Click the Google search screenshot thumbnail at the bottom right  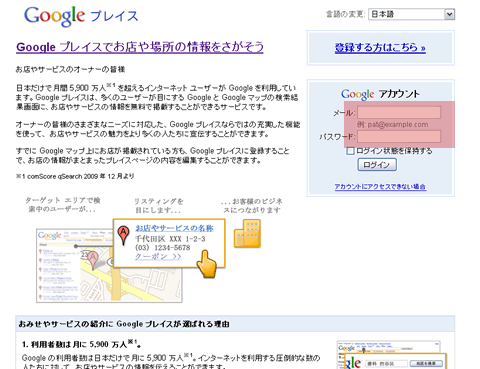[x=392, y=355]
